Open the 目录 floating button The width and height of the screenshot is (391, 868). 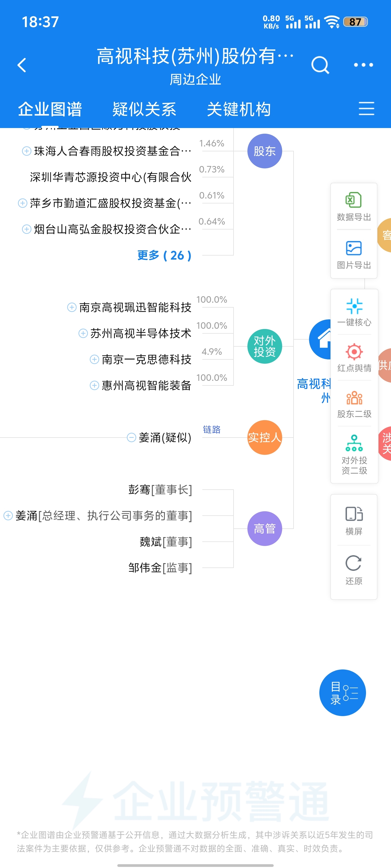click(x=342, y=693)
